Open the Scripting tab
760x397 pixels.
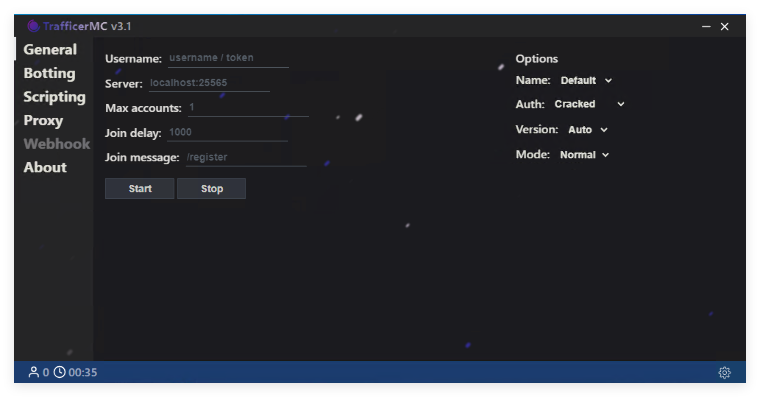[x=54, y=97]
